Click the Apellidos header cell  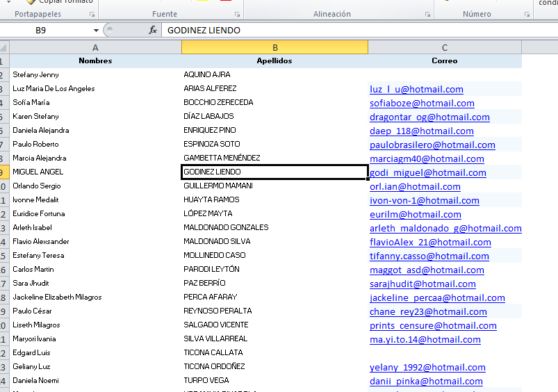274,61
